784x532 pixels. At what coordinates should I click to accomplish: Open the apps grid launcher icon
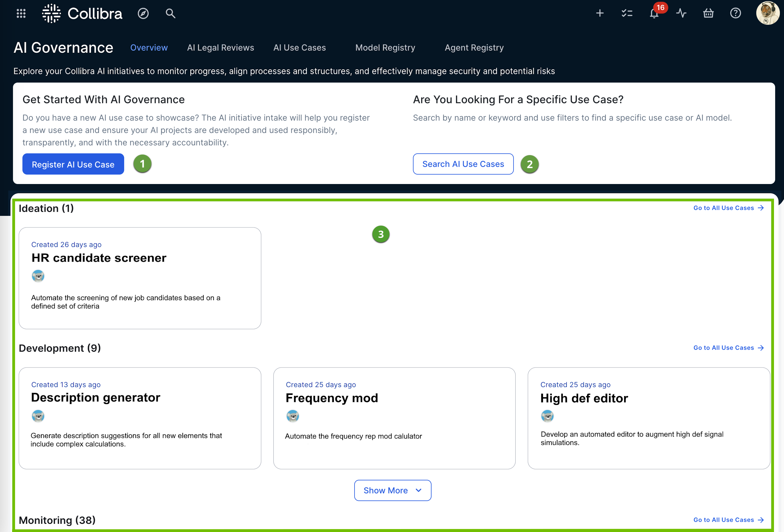pyautogui.click(x=21, y=14)
